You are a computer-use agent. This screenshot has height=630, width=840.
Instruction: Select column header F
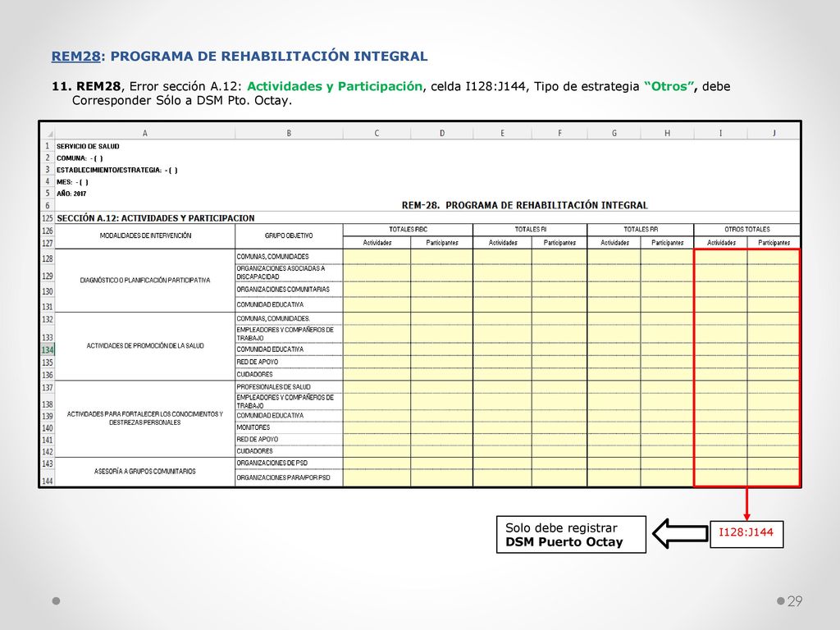click(x=559, y=133)
